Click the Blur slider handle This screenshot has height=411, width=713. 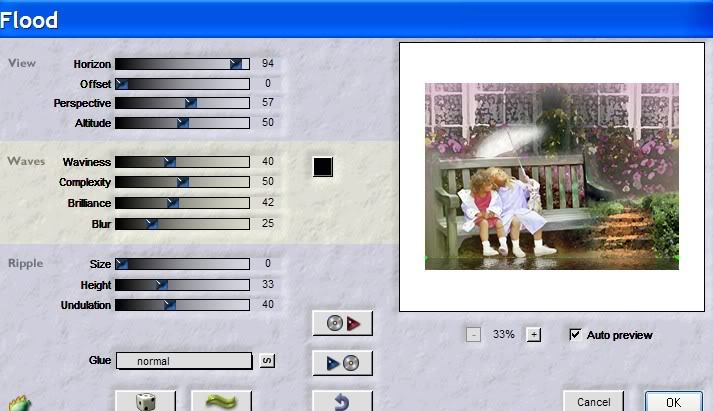coord(152,223)
